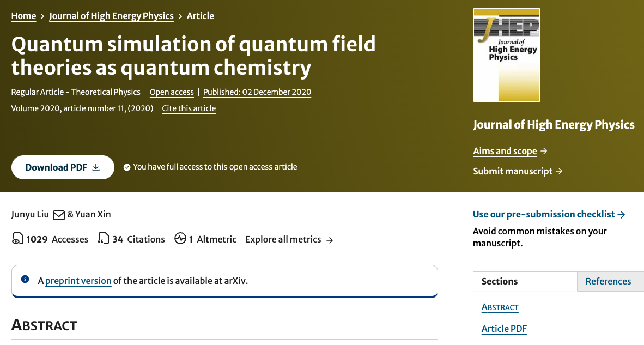Select the Sections tab
This screenshot has height=345, width=644.
[500, 281]
